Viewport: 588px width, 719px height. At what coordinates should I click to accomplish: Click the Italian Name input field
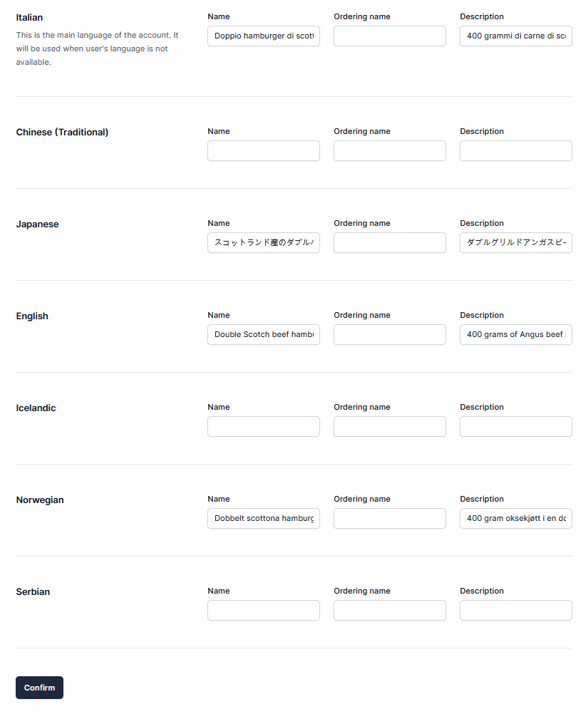(x=264, y=36)
